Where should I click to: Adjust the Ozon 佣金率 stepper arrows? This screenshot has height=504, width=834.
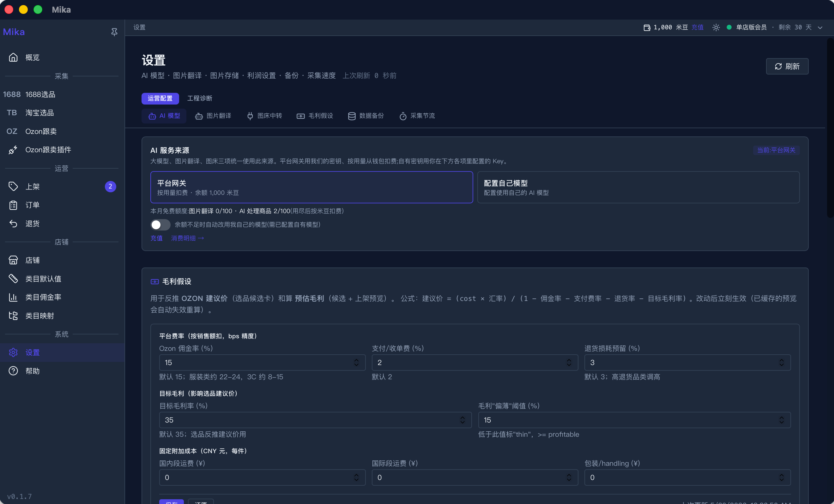pos(356,362)
